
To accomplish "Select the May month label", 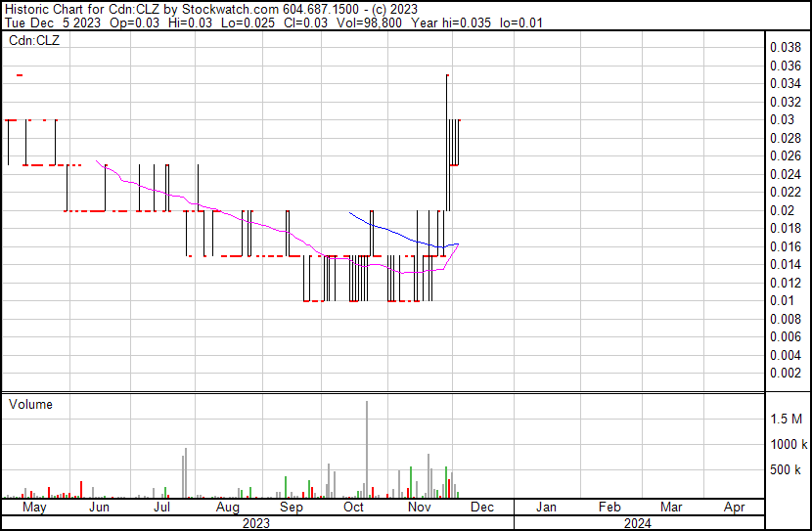I will click(34, 508).
